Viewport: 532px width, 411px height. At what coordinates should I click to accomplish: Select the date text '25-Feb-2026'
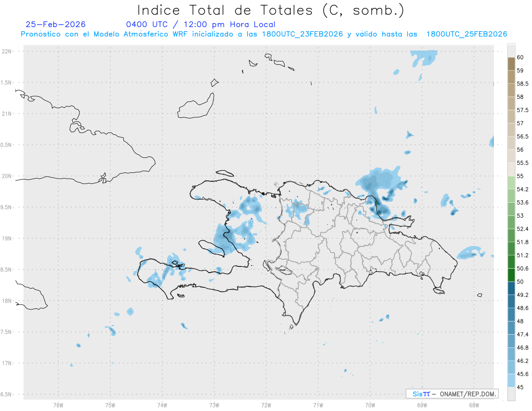point(56,24)
